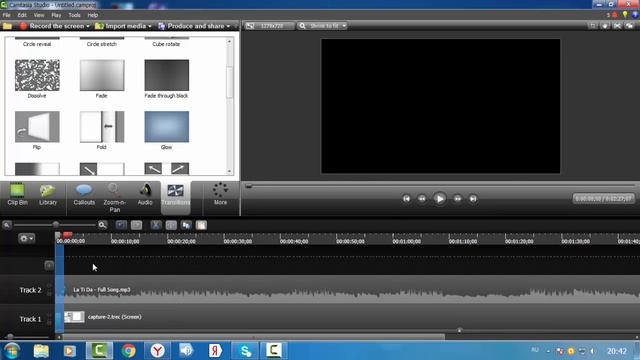This screenshot has width=640, height=360.
Task: Click the crop icon in preview toolbar
Action: coord(592,26)
